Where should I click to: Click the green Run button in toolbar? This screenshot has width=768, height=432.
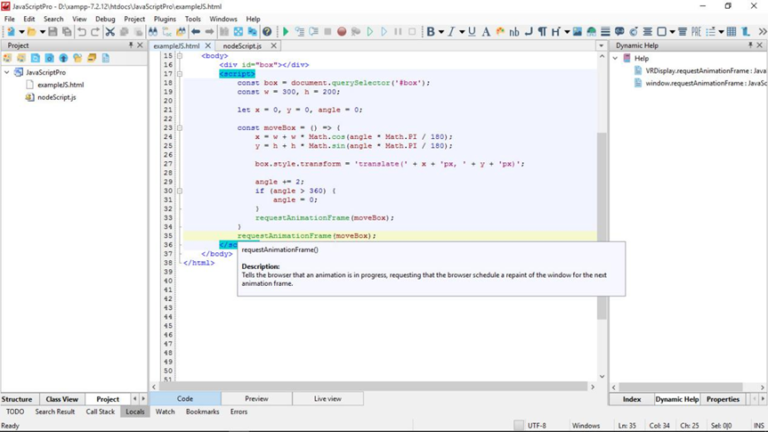pyautogui.click(x=286, y=32)
